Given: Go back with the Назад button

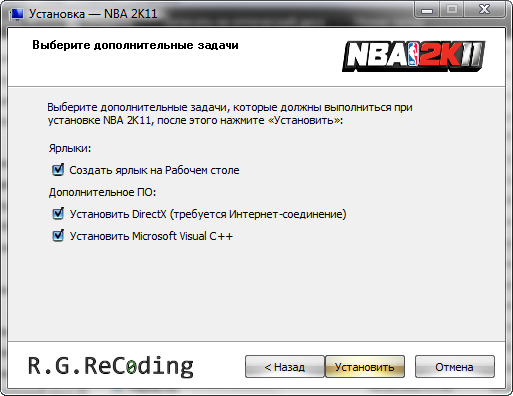Looking at the screenshot, I should click(x=285, y=367).
